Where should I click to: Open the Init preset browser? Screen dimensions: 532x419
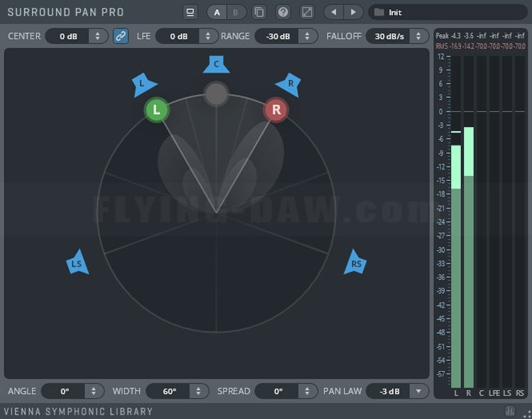coord(448,13)
